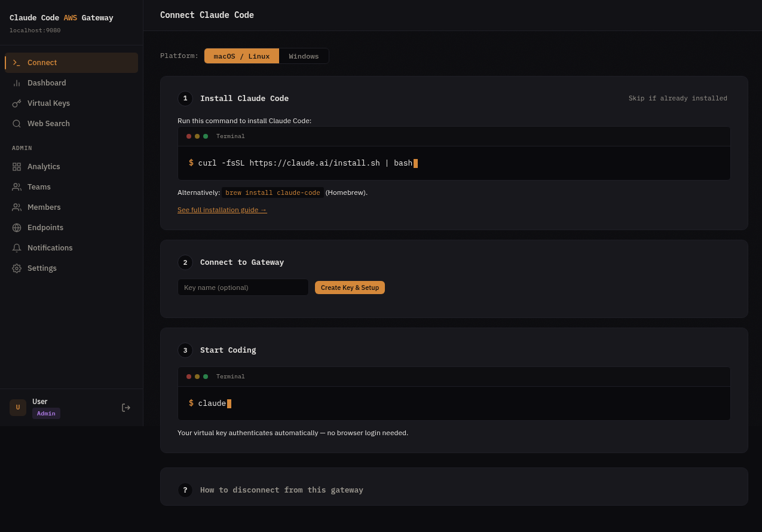Click the Teams people icon

[x=17, y=186]
